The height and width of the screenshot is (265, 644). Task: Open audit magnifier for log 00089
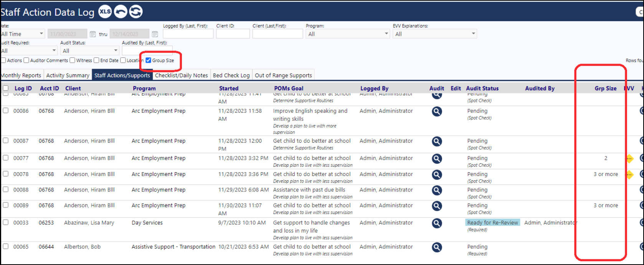pos(437,206)
